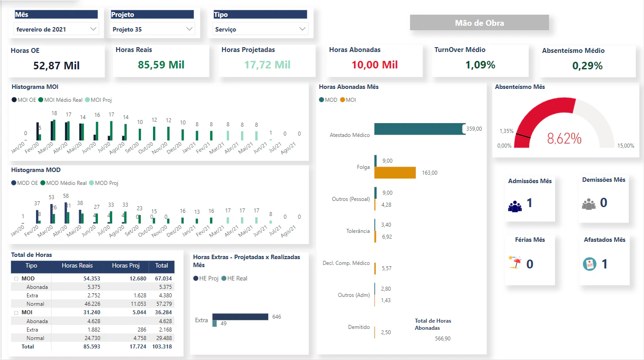Click the Tolerância axis label
Screen dimensions: 644x360
tap(358, 231)
